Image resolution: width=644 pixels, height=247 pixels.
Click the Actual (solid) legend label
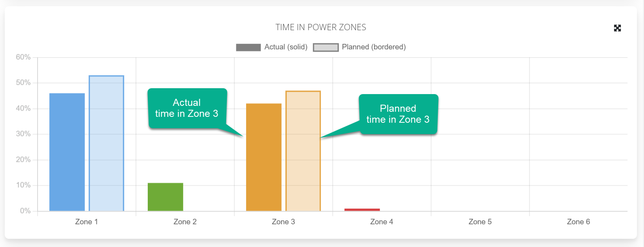[x=286, y=47]
